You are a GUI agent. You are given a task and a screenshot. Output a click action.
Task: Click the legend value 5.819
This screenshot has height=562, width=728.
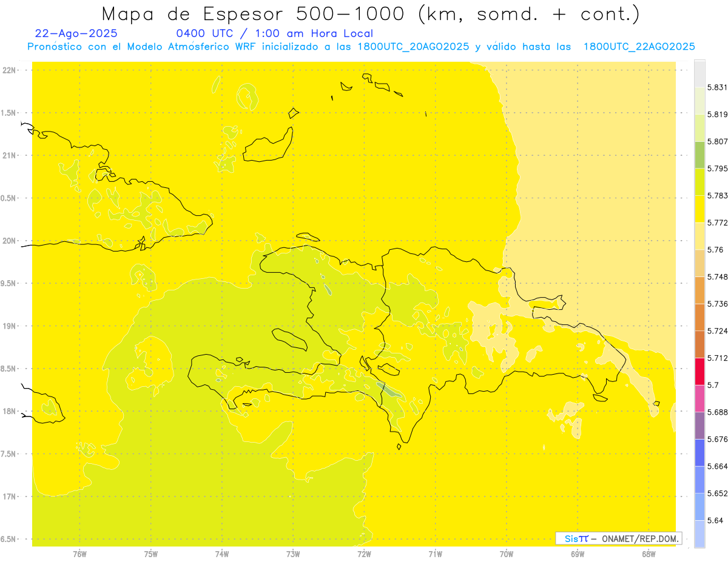[717, 115]
